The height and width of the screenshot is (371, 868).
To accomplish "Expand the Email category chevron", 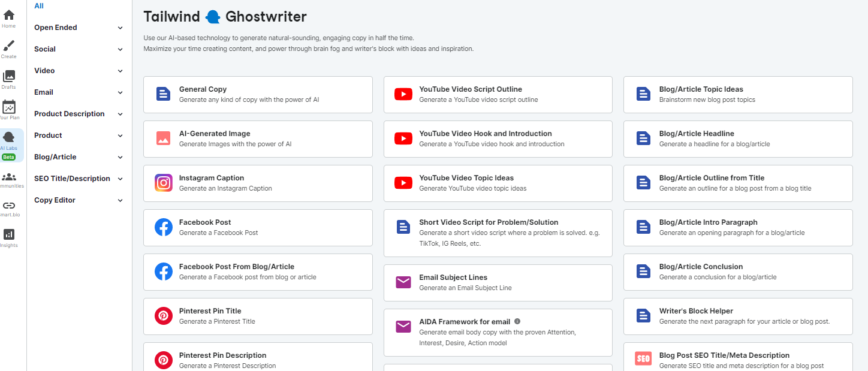I will tap(120, 93).
